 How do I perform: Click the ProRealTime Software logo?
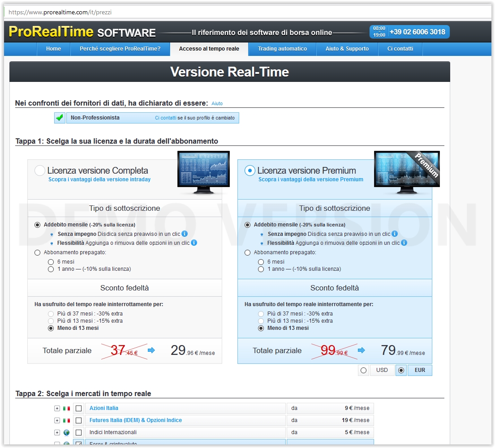(x=82, y=32)
